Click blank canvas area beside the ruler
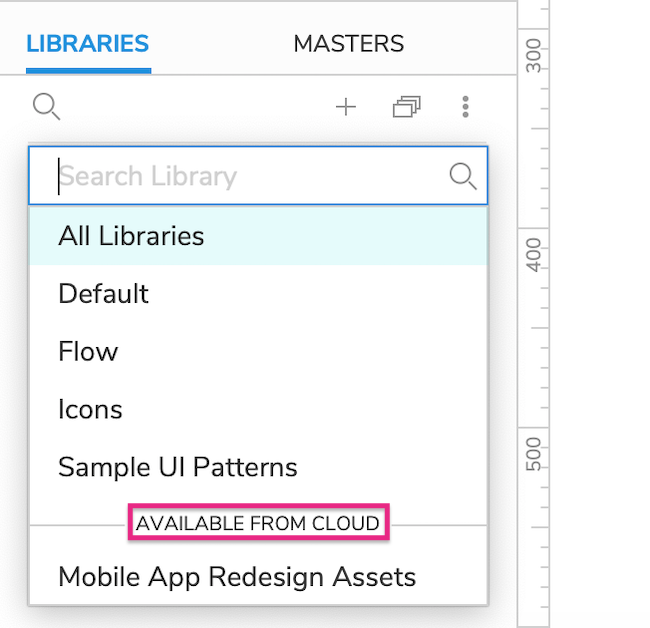The image size is (650, 628). [x=599, y=314]
